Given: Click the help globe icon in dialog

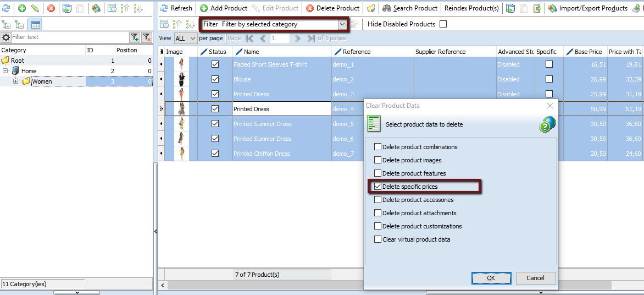Looking at the screenshot, I should pos(547,124).
